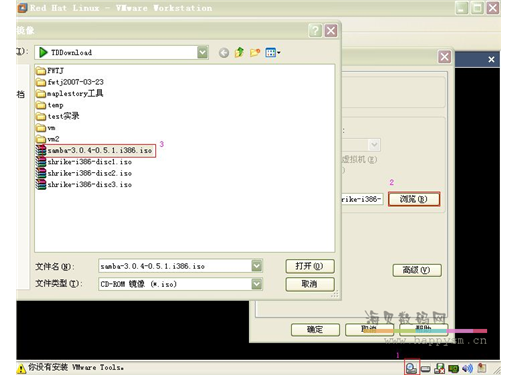Click the file dialog help question button
Image resolution: width=516 pixels, height=375 pixels.
click(315, 31)
